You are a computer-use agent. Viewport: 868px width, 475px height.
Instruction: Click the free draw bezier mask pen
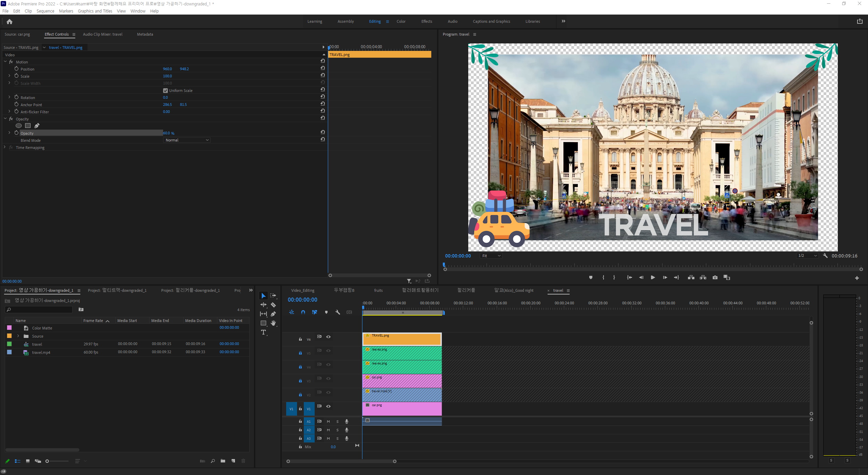(37, 126)
